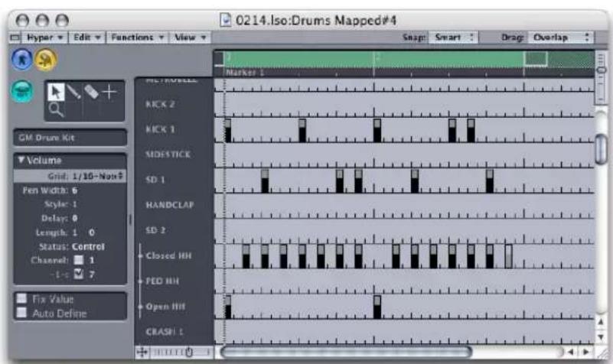Click the horizontal scrollbar thumb
This screenshot has height=364, width=613.
pyautogui.click(x=347, y=353)
